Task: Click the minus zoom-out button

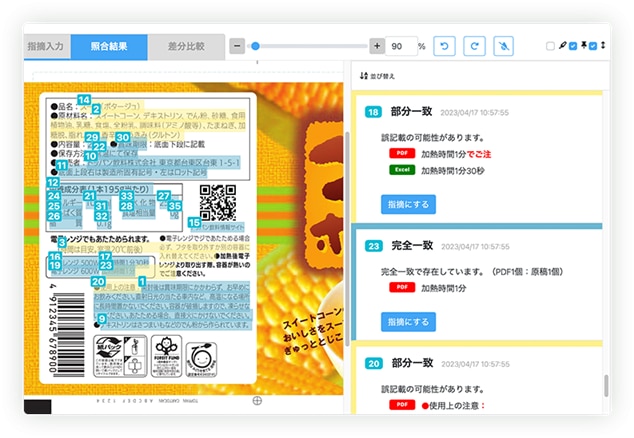Action: tap(237, 46)
